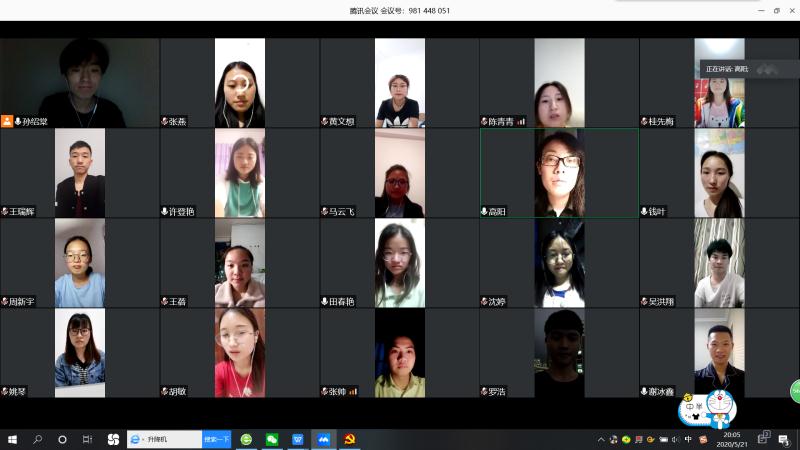800x450 pixels.
Task: Switch the 中 input method indicator
Action: pos(688,439)
